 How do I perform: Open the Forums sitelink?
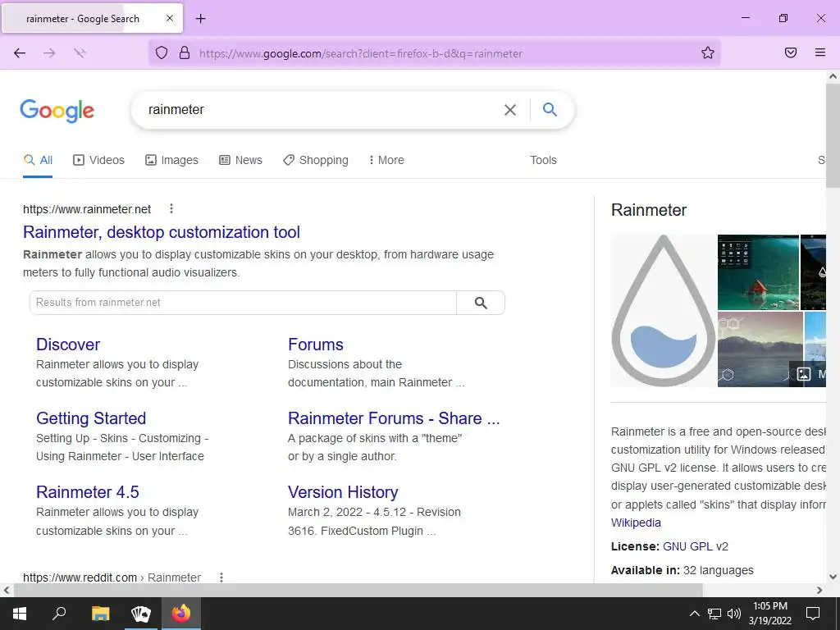(x=316, y=345)
